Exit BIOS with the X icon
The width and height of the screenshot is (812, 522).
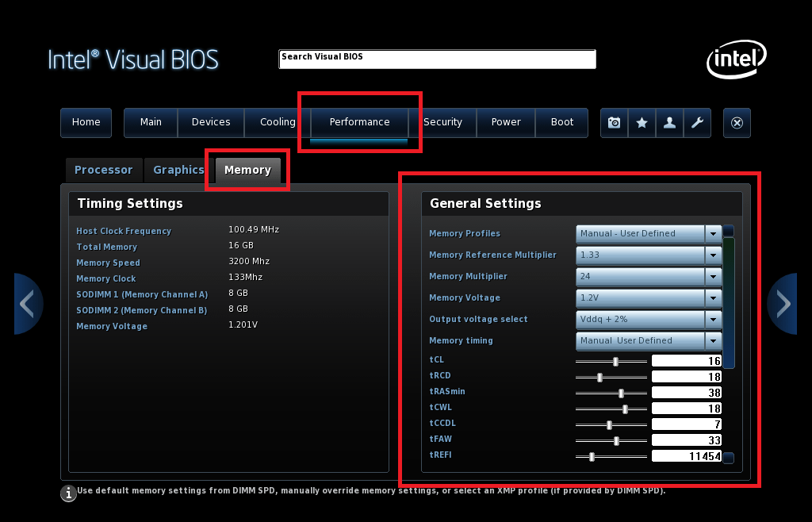(x=737, y=123)
